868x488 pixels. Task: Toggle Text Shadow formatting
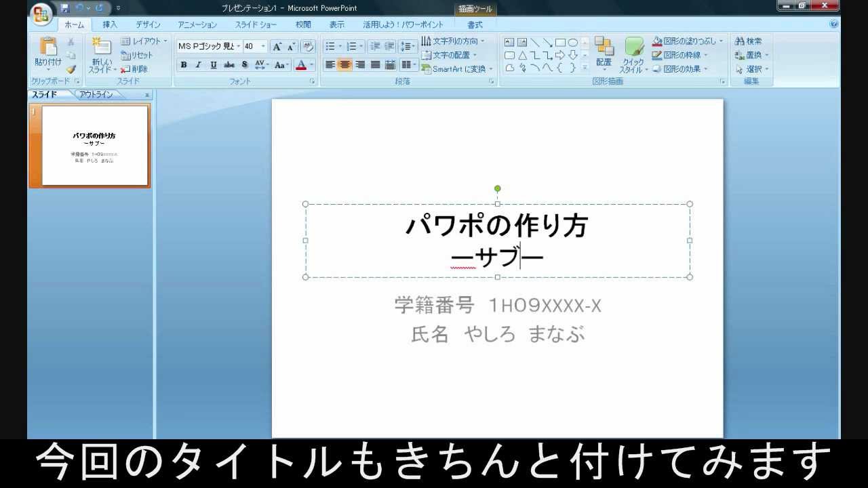244,65
